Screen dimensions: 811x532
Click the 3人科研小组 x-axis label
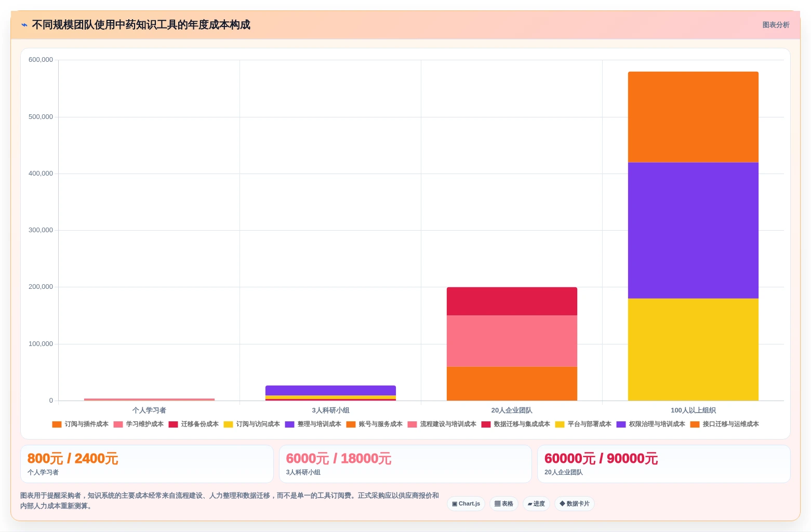point(330,410)
